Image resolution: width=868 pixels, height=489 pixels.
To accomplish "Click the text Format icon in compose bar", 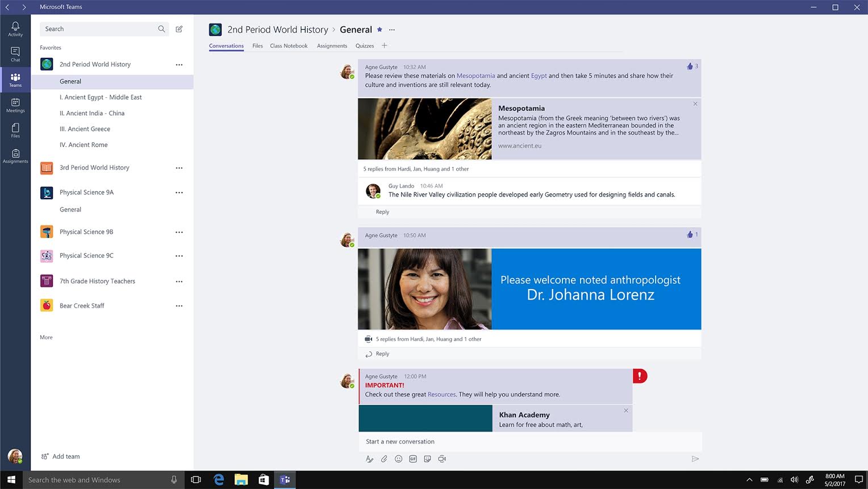I will (369, 459).
